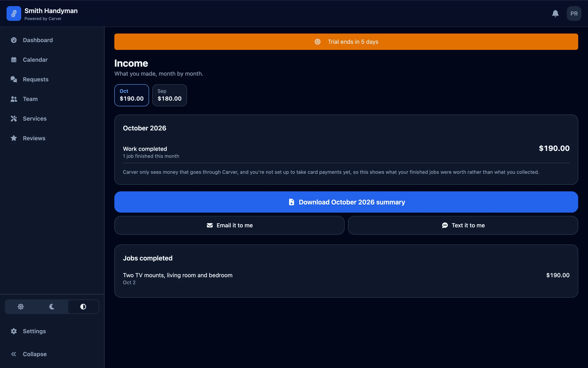The width and height of the screenshot is (588, 368).
Task: Click the Requests chat bubbles icon
Action: 14,79
